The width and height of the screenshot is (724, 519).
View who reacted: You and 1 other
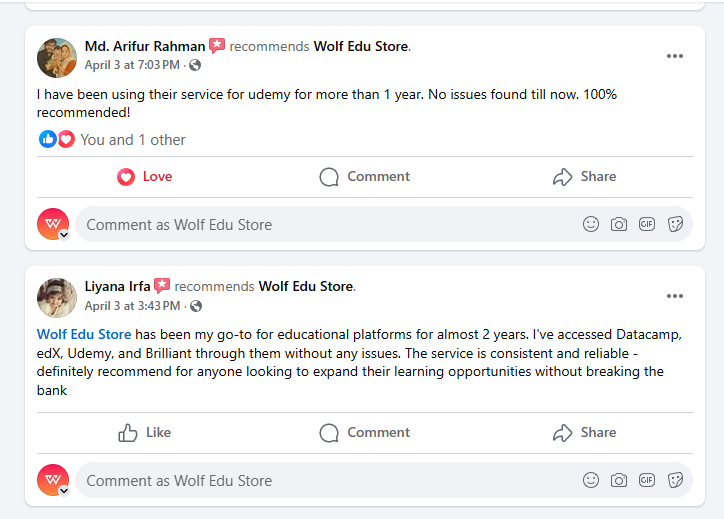pos(133,139)
